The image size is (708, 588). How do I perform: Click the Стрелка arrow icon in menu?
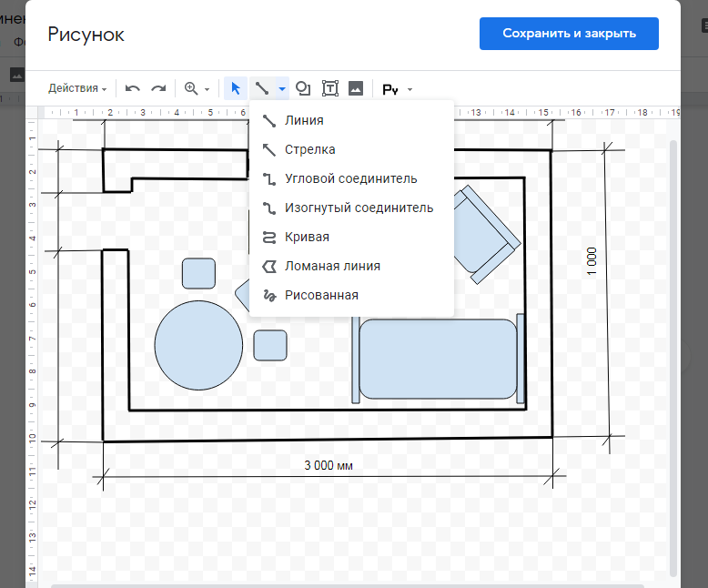[269, 149]
